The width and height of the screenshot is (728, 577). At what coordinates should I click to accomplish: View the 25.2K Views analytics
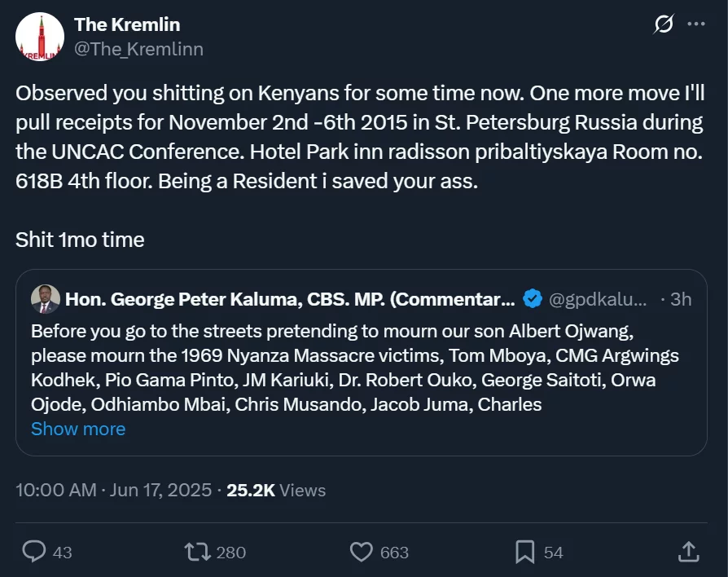click(x=276, y=490)
